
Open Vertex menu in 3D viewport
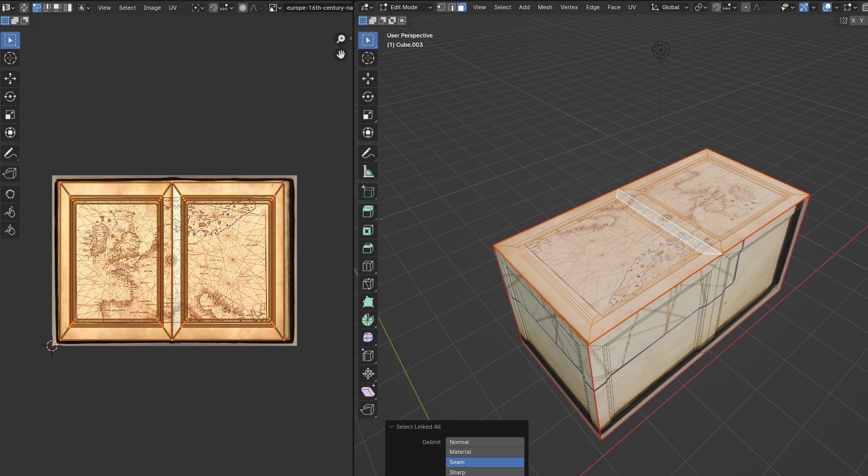pyautogui.click(x=569, y=7)
